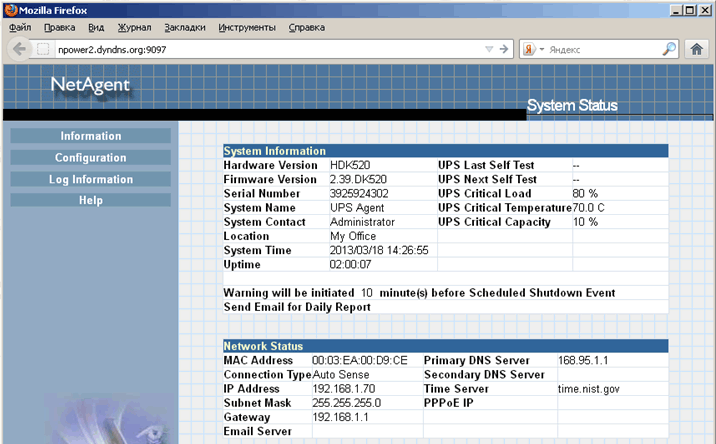The image size is (716, 444).
Task: Open the Help sidebar section
Action: coord(90,200)
